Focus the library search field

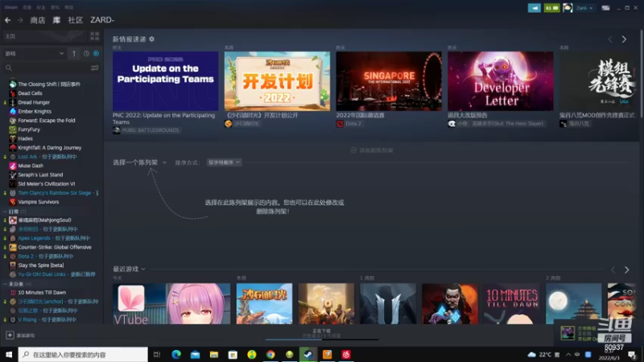[52, 68]
